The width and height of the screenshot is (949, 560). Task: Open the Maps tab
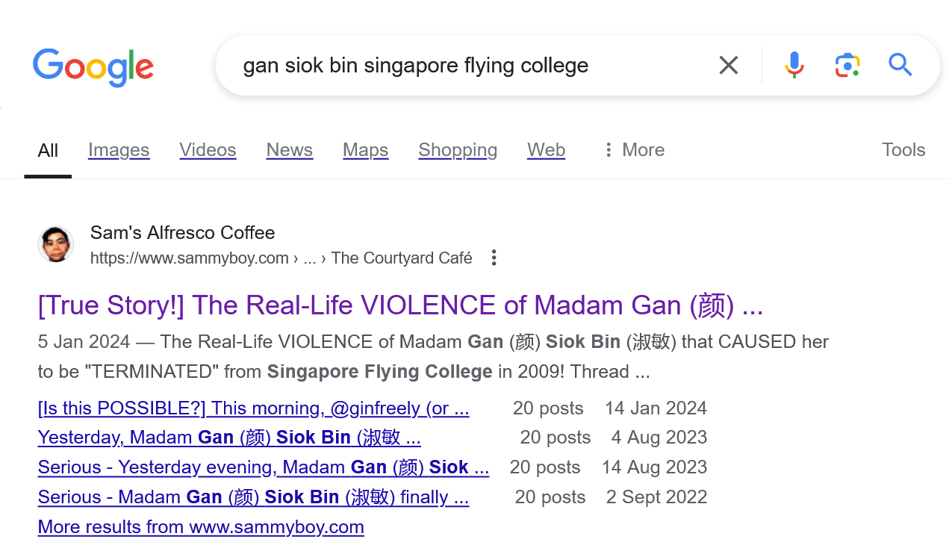pyautogui.click(x=365, y=150)
